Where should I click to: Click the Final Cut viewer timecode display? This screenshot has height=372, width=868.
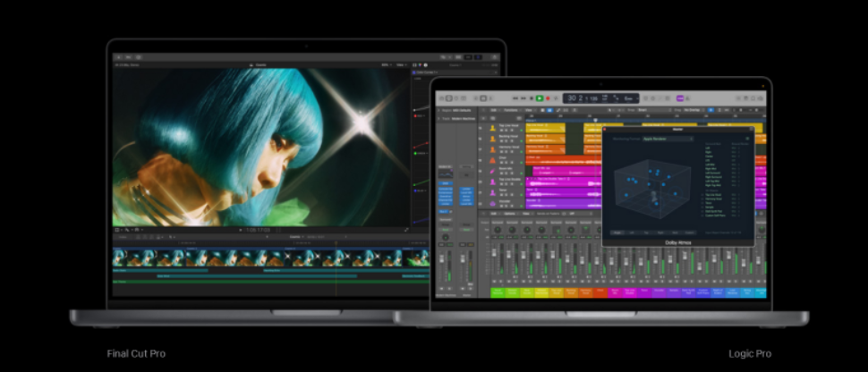point(258,230)
